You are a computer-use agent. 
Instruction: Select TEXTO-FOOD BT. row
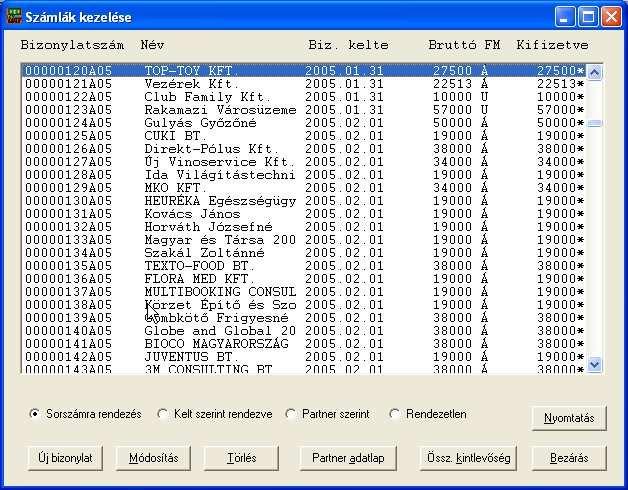coord(304,266)
